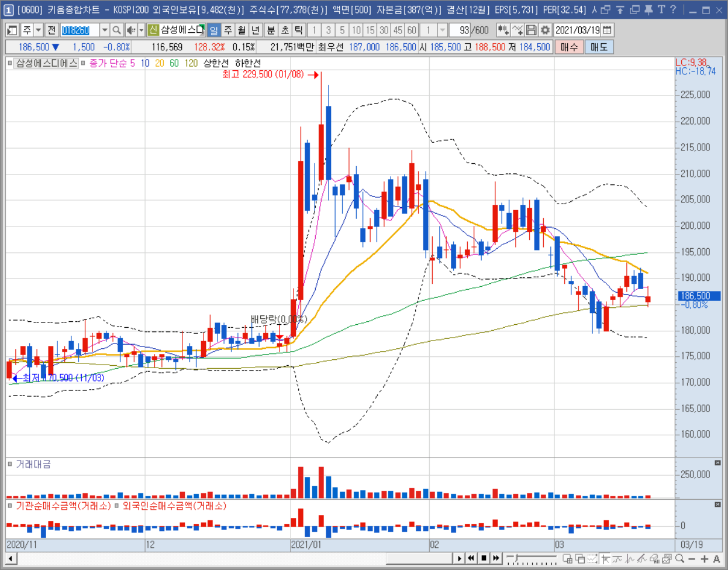The image size is (728, 570).
Task: Click the 60 moving average legend label
Action: click(x=174, y=63)
